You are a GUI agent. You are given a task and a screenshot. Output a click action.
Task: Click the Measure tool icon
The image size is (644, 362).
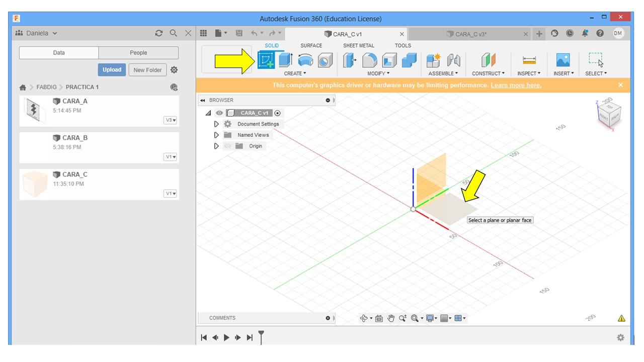coord(529,60)
